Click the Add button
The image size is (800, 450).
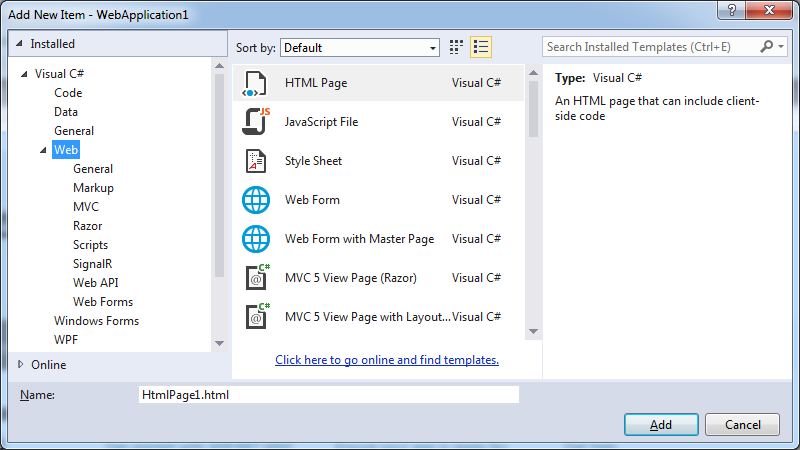pos(661,424)
